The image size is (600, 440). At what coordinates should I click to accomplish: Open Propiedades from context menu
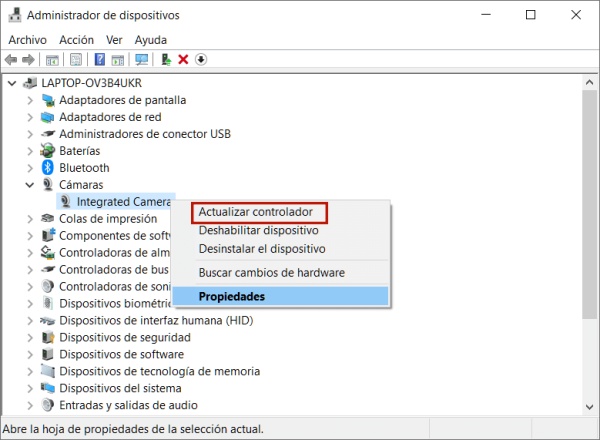tap(280, 296)
